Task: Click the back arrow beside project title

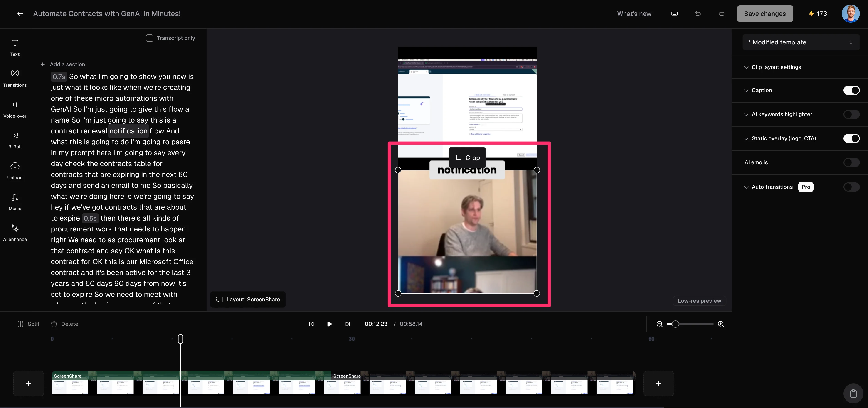Action: [20, 13]
